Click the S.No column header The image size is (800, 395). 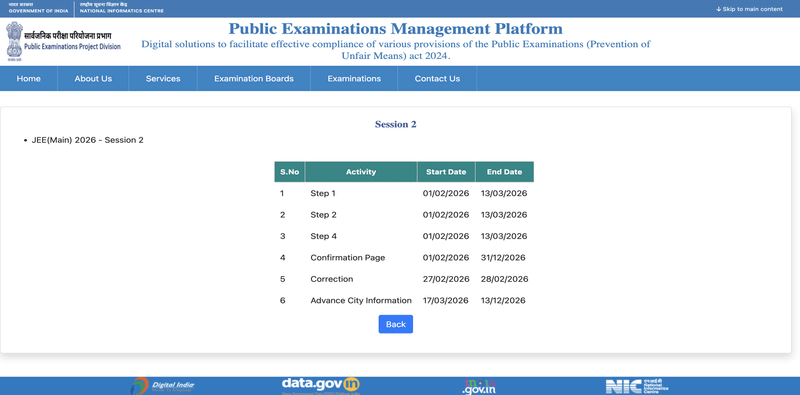point(289,172)
